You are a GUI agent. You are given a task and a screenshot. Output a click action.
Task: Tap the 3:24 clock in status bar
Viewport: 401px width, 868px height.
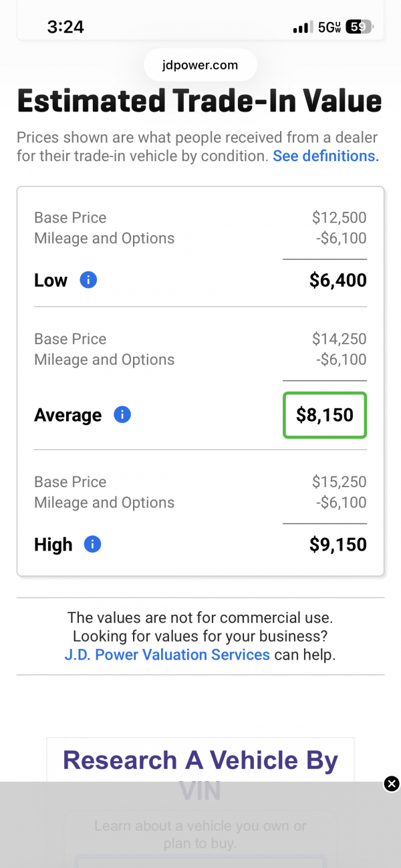65,27
